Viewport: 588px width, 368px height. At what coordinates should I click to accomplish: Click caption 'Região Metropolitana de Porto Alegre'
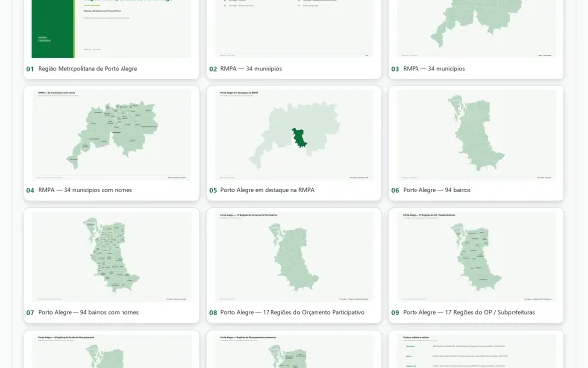pos(88,69)
